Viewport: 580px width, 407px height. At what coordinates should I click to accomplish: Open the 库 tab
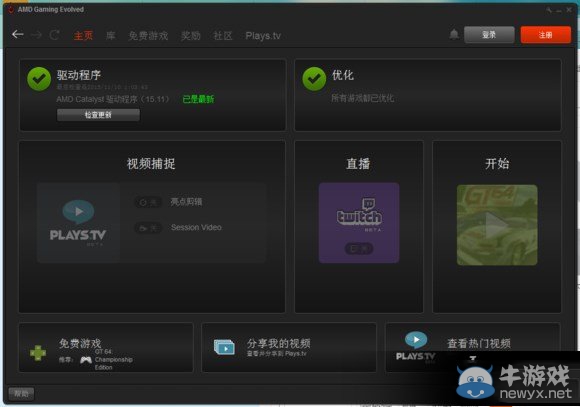(111, 36)
